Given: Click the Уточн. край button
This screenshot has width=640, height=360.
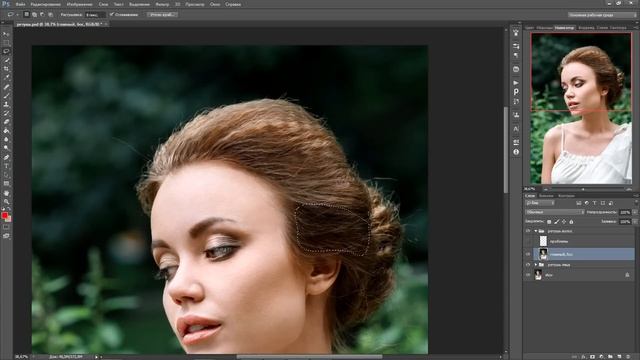Looking at the screenshot, I should tap(162, 14).
